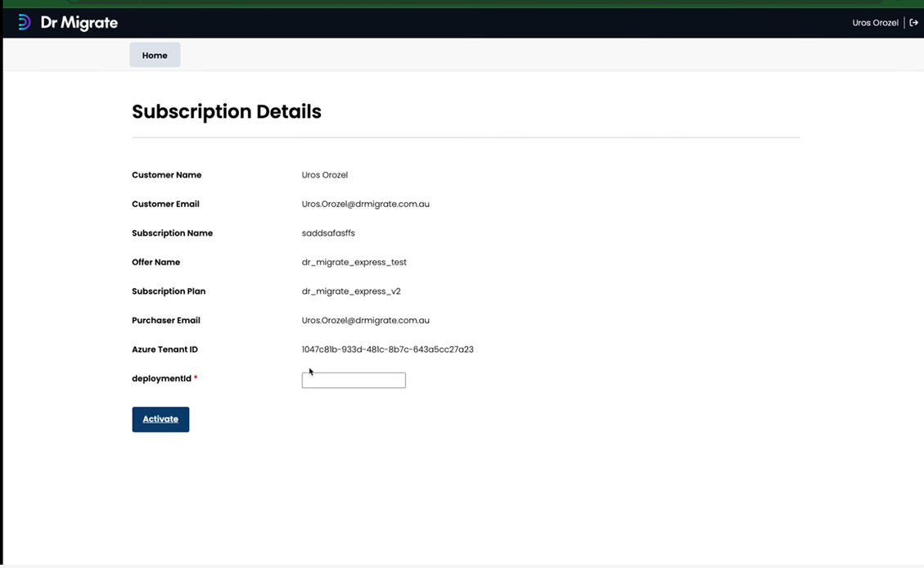Select the Customer Name value Uros Orozel
Image resolution: width=924 pixels, height=568 pixels.
tap(325, 175)
